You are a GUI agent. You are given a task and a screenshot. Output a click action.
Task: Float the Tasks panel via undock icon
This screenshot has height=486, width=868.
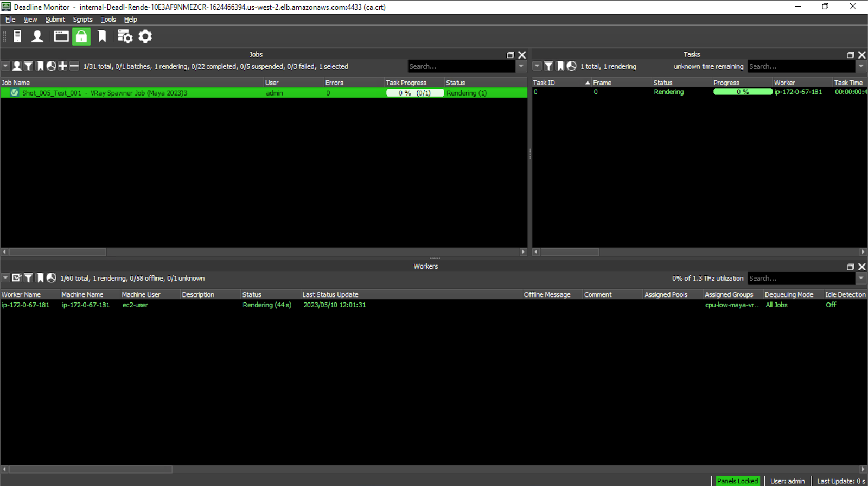click(x=850, y=55)
